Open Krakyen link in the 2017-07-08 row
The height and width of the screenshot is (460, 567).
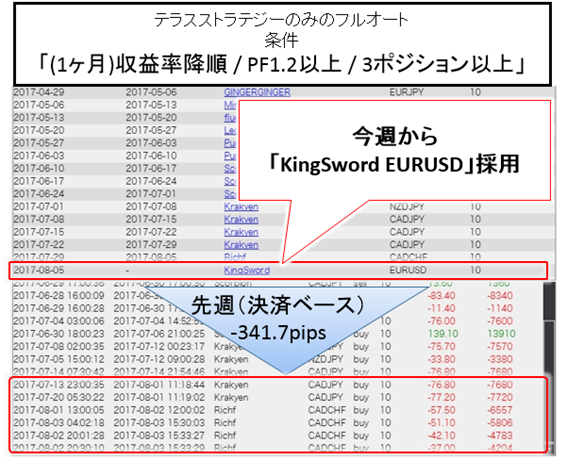pyautogui.click(x=241, y=219)
